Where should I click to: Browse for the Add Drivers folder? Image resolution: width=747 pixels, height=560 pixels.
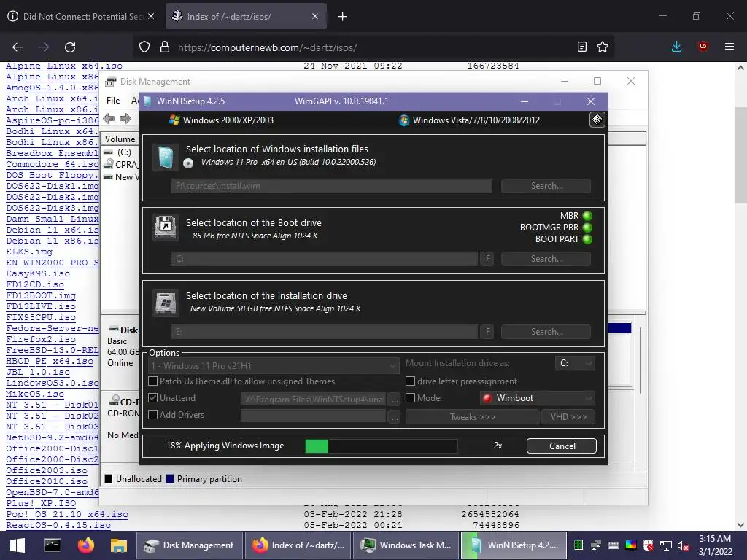click(395, 416)
